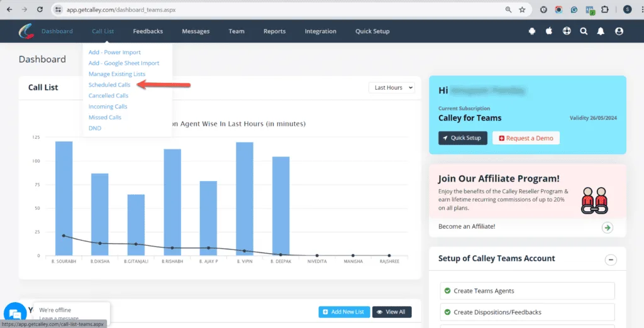
Task: Click the Chrome profile avatar S
Action: [627, 9]
